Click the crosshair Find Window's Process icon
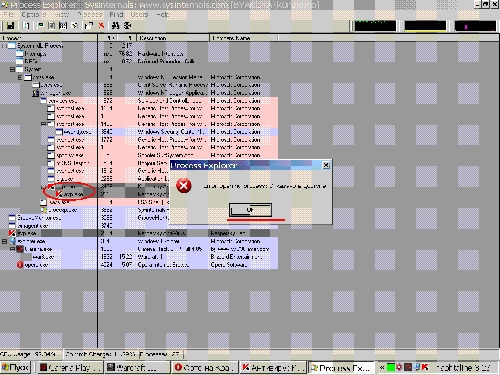This screenshot has height=375, width=500. (x=127, y=26)
